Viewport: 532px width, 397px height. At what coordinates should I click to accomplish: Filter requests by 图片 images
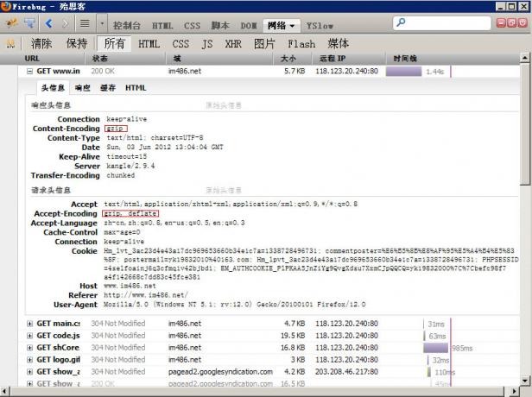pyautogui.click(x=264, y=43)
